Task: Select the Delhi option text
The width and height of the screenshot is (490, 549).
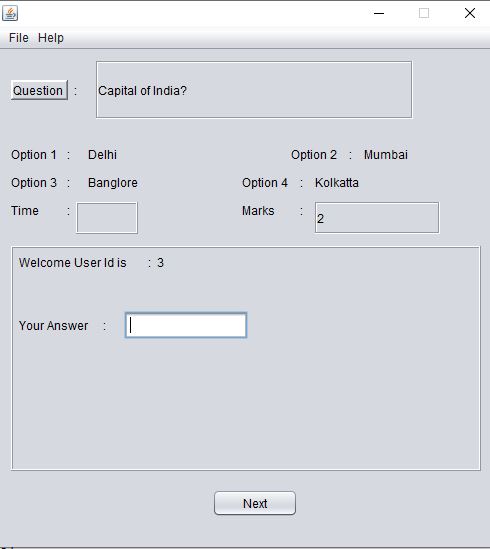Action: click(x=102, y=155)
